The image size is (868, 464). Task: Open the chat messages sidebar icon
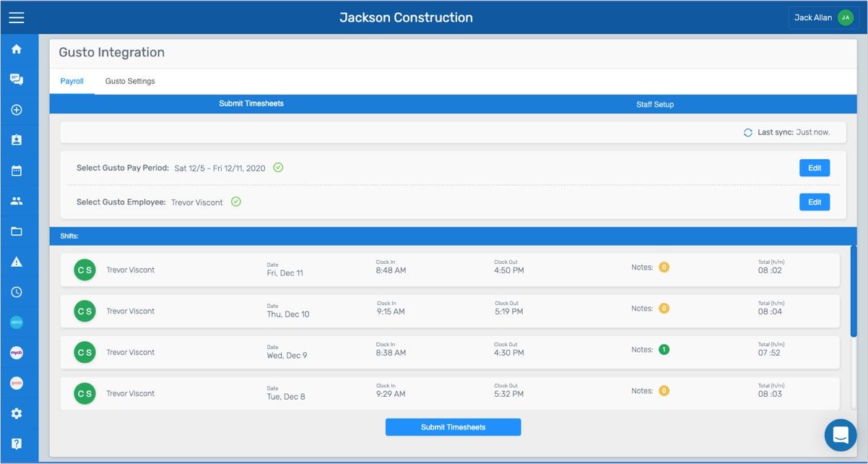click(x=17, y=80)
